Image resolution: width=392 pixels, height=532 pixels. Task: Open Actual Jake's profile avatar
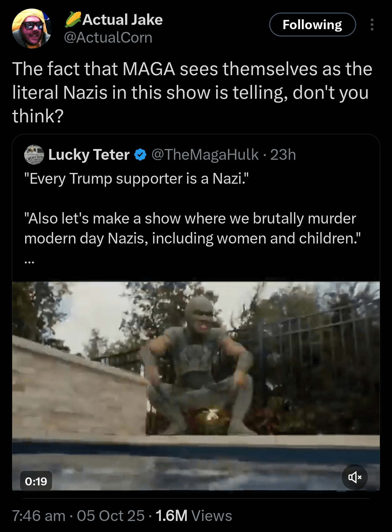[x=32, y=29]
